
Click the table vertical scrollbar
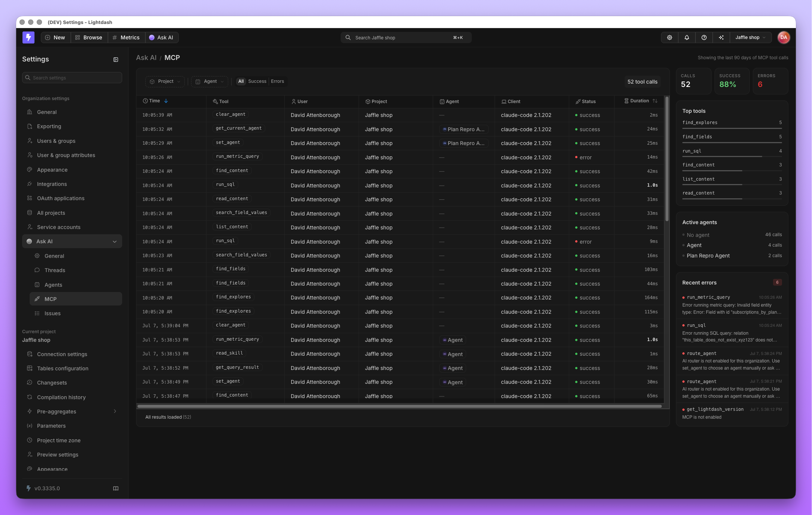tap(667, 159)
